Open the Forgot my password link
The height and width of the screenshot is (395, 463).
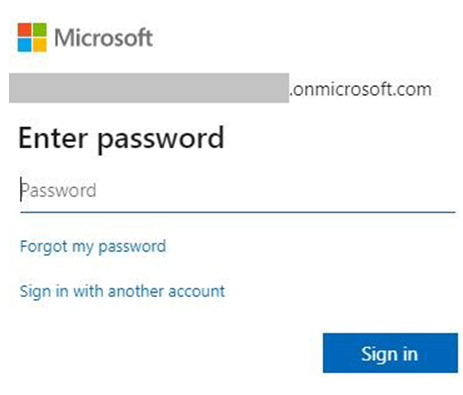point(93,247)
